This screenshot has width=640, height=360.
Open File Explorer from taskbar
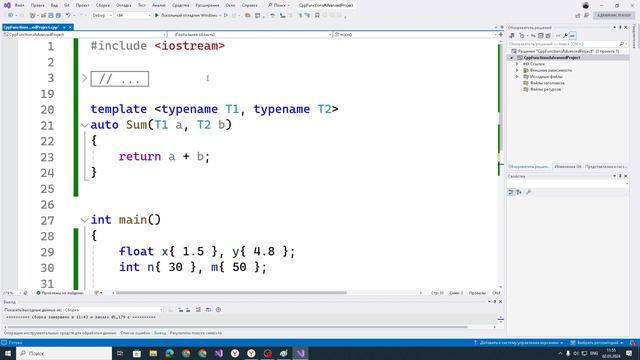point(153,353)
